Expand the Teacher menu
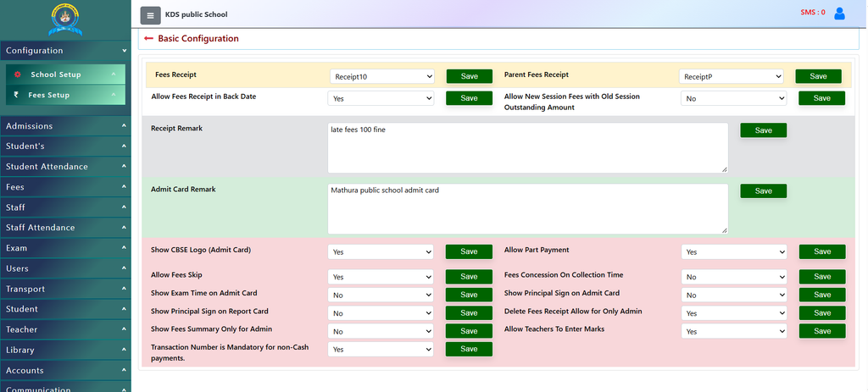Viewport: 868px width, 392px height. click(x=65, y=329)
